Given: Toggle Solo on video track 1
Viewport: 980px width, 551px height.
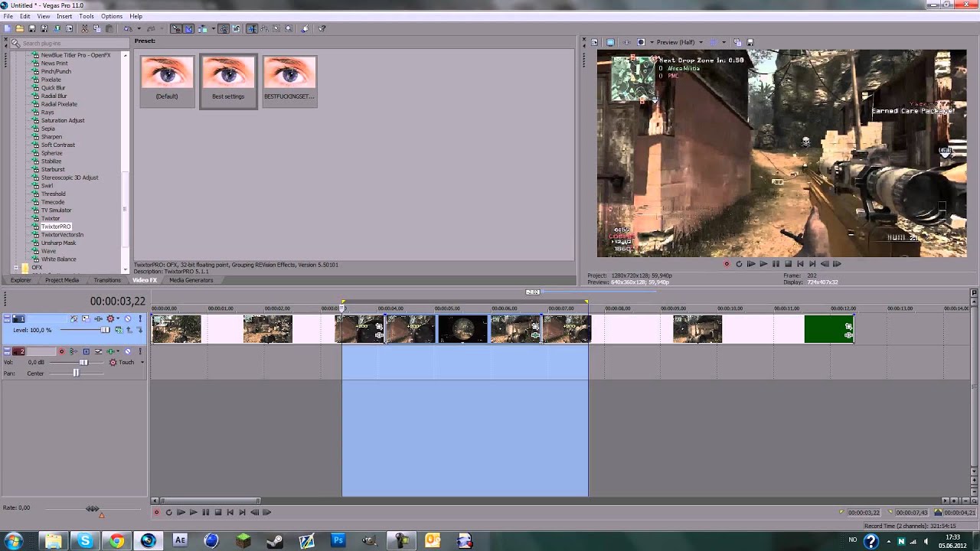Looking at the screenshot, I should (x=140, y=318).
